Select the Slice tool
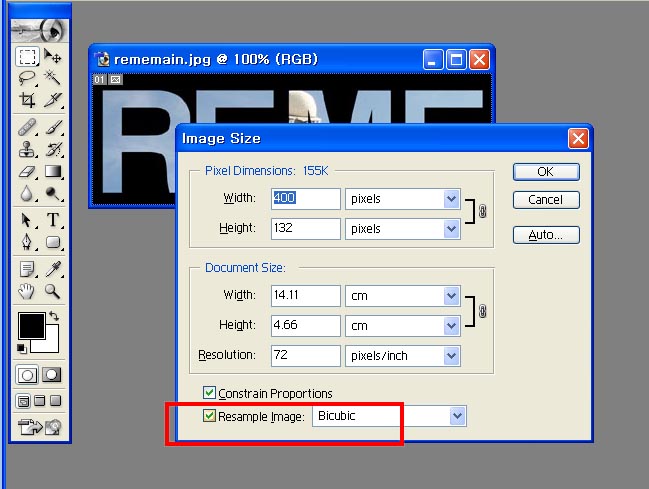 pyautogui.click(x=53, y=100)
